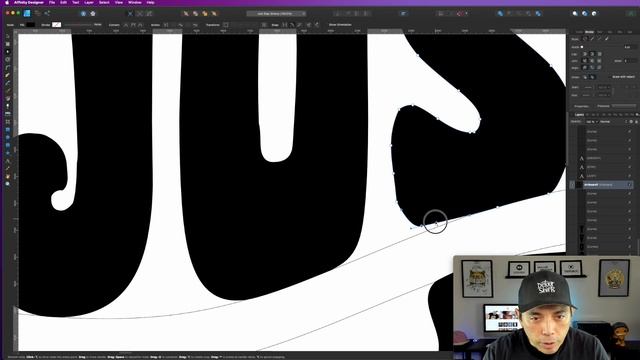Click the Break Curve action icon

tap(166, 25)
